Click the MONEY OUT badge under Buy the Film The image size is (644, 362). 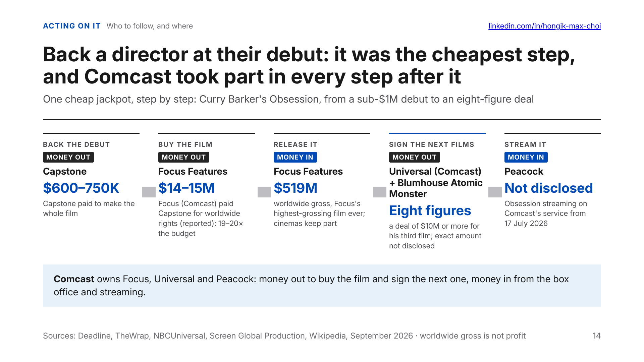click(184, 157)
